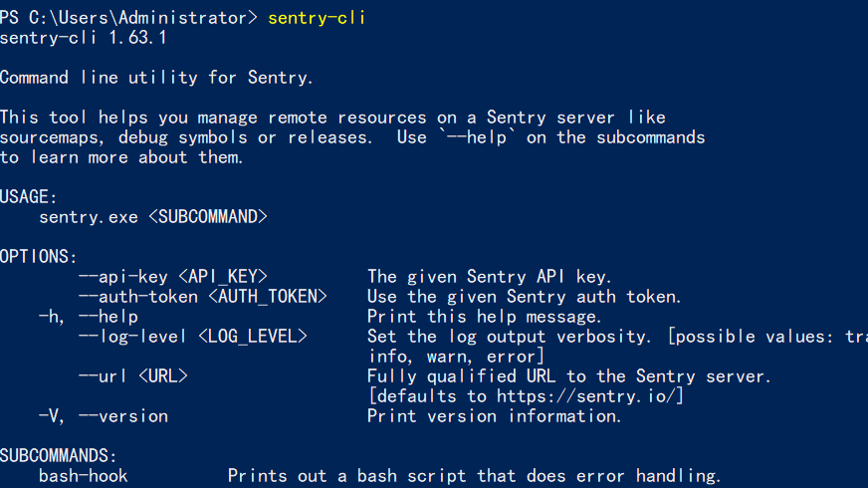
Task: Click the line starting 'This tool helps you manage'
Action: tap(332, 118)
